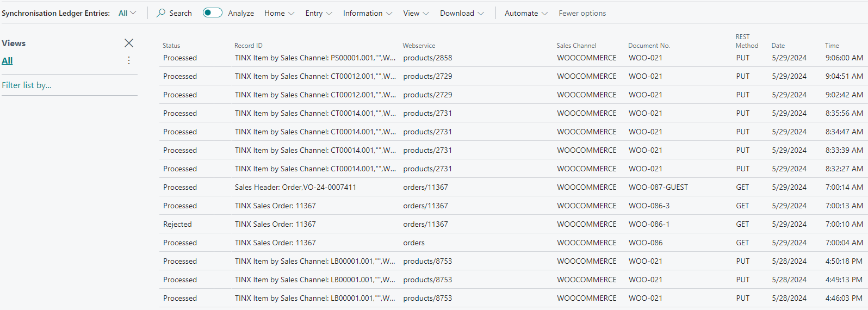This screenshot has height=310, width=868.
Task: Click webservice products/2858 cell
Action: pyautogui.click(x=427, y=58)
